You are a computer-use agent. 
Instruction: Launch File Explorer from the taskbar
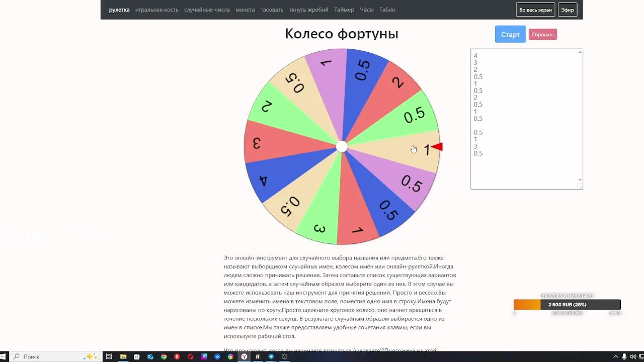[x=123, y=356]
